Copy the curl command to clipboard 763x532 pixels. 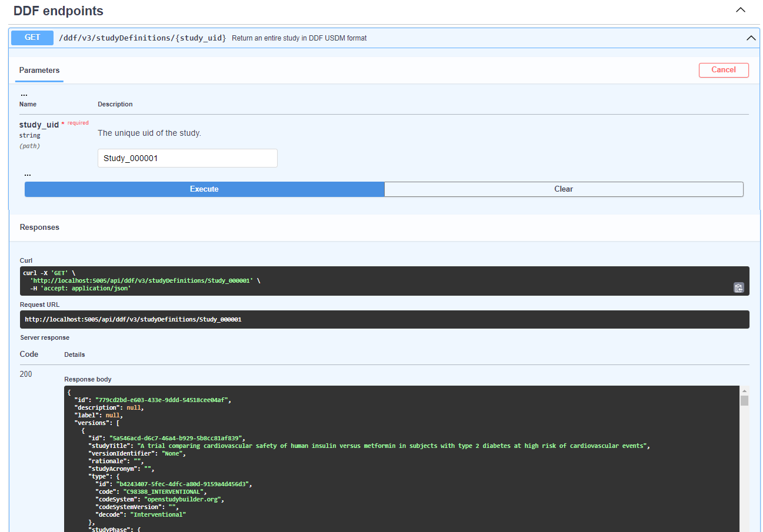pyautogui.click(x=738, y=287)
